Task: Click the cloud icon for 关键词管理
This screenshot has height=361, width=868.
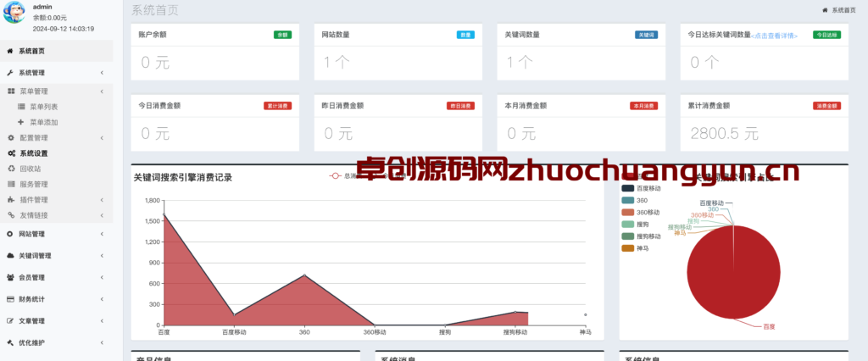Action: pyautogui.click(x=10, y=256)
